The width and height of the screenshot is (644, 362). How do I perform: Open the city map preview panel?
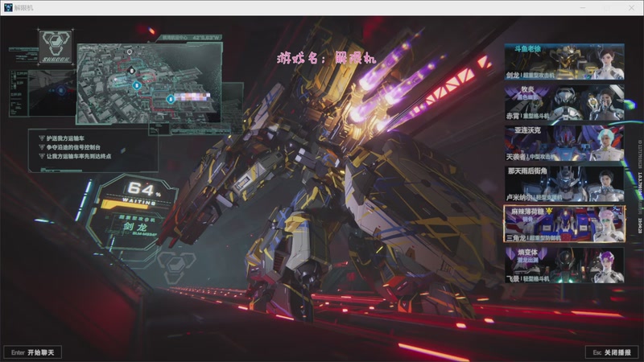tap(150, 84)
